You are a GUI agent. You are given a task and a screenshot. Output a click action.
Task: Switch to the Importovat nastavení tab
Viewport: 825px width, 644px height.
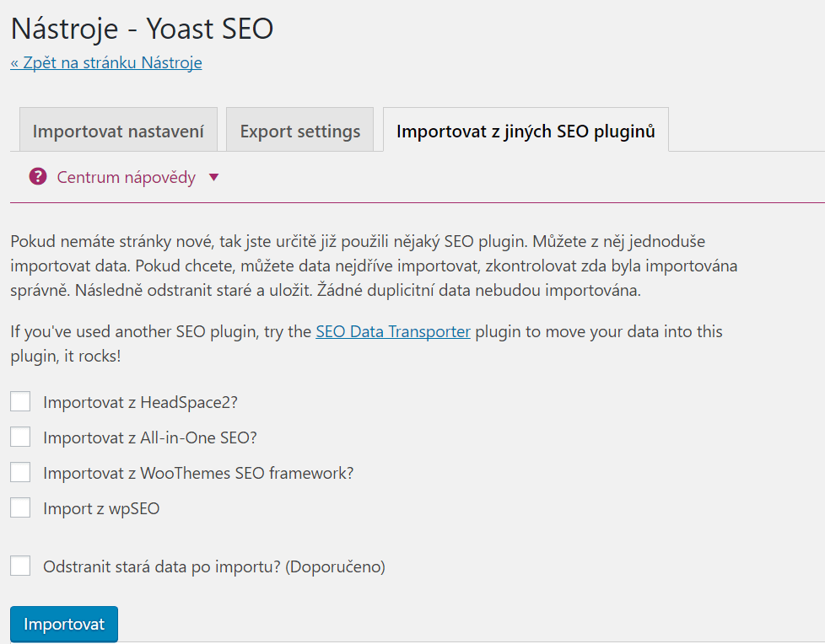[x=118, y=130]
